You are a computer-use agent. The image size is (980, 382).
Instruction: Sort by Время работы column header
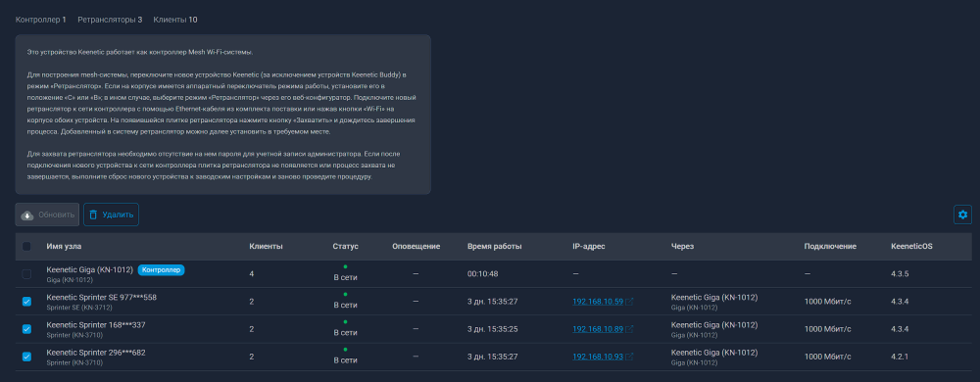click(x=494, y=247)
